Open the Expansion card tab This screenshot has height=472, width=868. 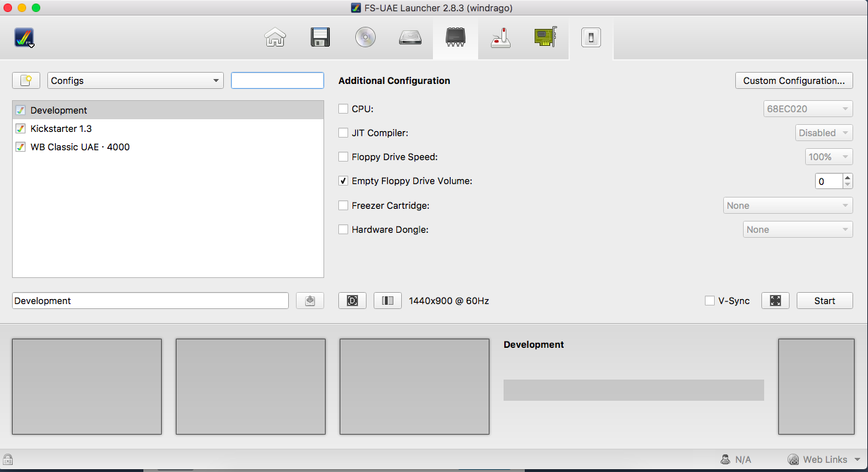click(546, 37)
